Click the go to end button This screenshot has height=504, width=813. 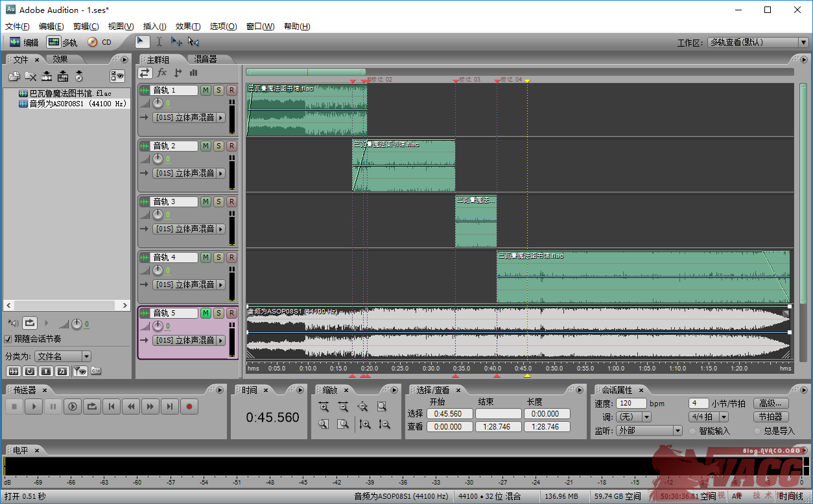(170, 407)
